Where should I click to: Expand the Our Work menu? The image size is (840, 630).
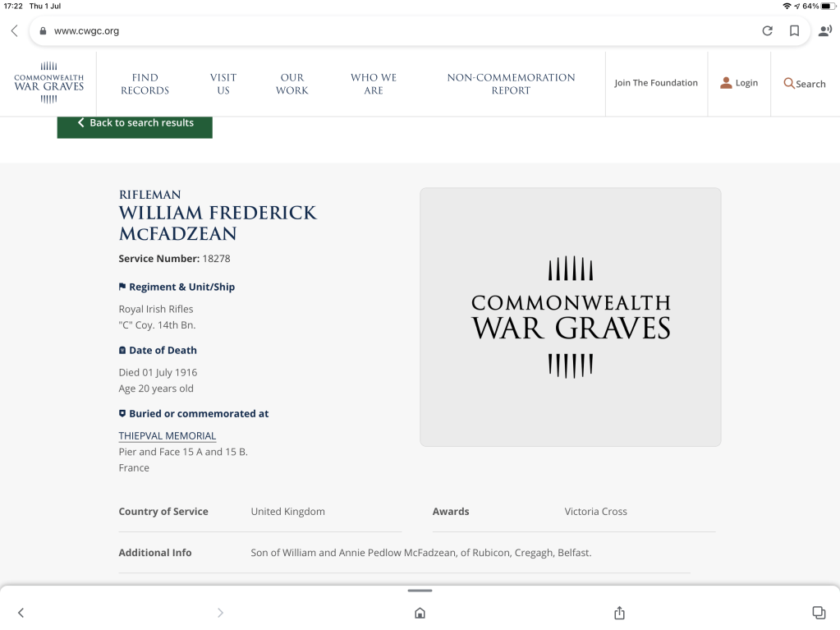[x=291, y=84]
